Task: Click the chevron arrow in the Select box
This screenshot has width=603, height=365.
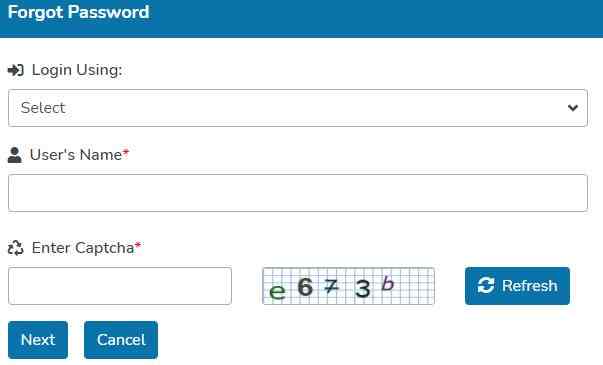Action: [x=573, y=108]
